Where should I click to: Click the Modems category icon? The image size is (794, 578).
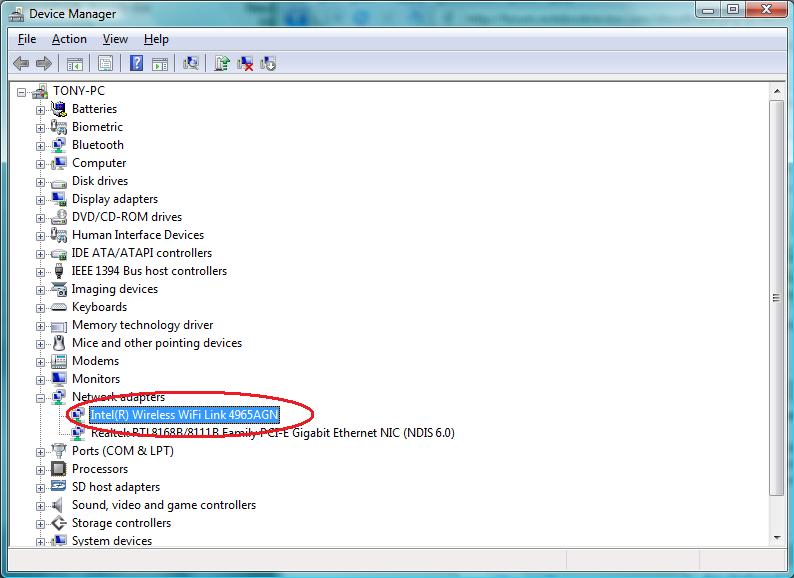(x=59, y=361)
